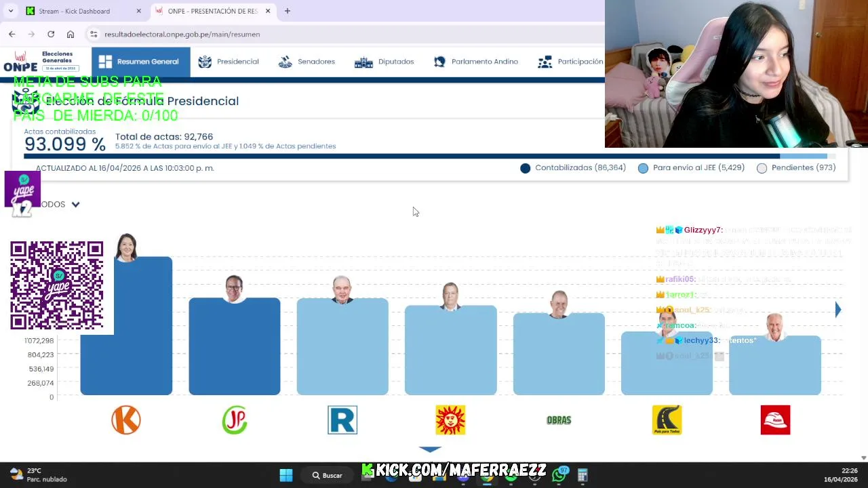Expand the TODOS filter dropdown
Image resolution: width=868 pixels, height=488 pixels.
pos(75,204)
